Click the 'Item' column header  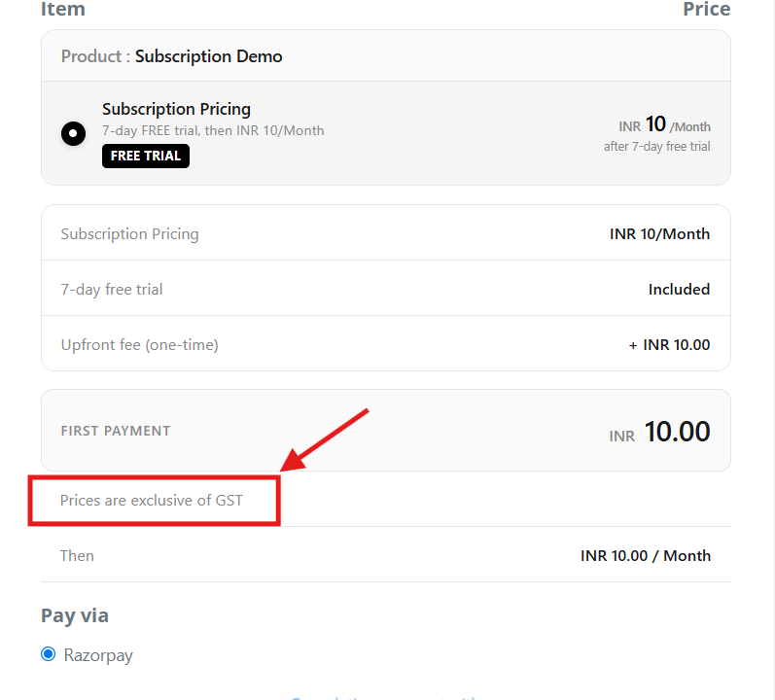[x=63, y=10]
